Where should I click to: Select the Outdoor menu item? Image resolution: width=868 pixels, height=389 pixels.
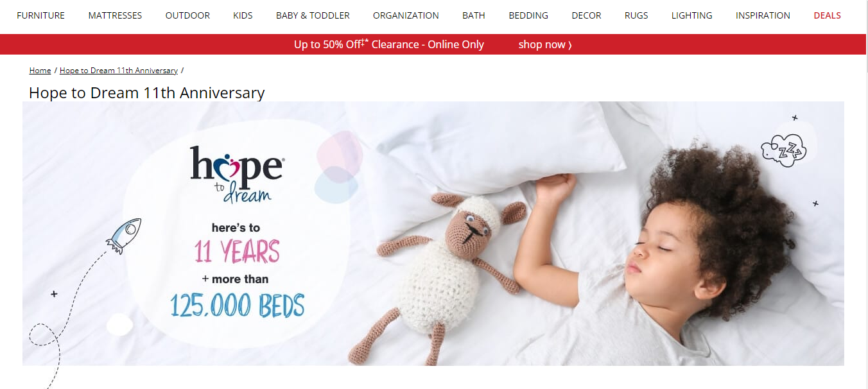187,15
